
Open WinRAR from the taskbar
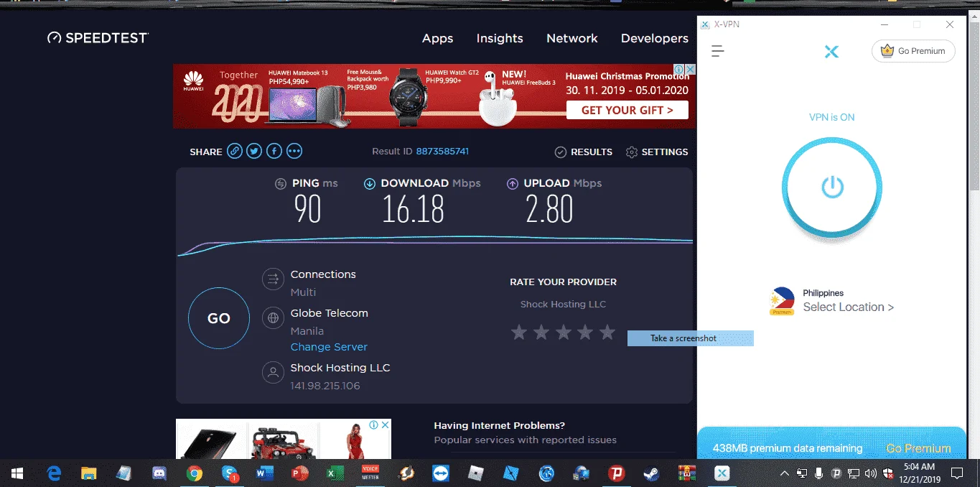point(686,473)
